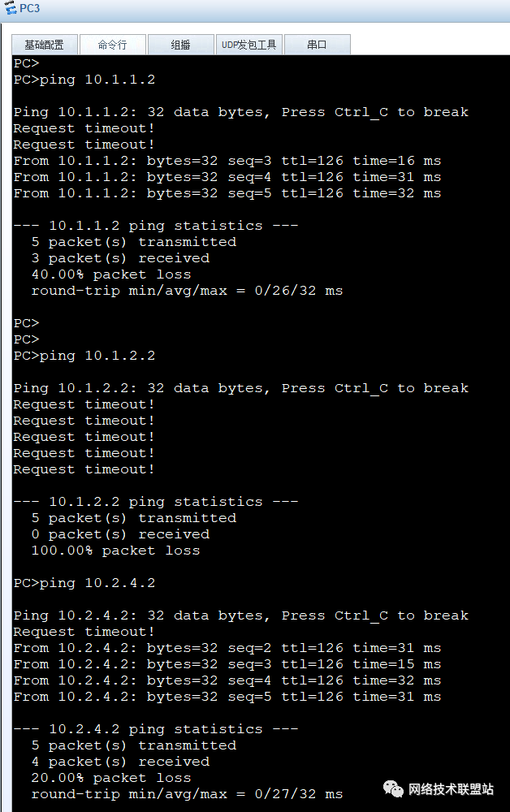Open the UDP发包工具 tab
This screenshot has width=510, height=812.
point(249,45)
